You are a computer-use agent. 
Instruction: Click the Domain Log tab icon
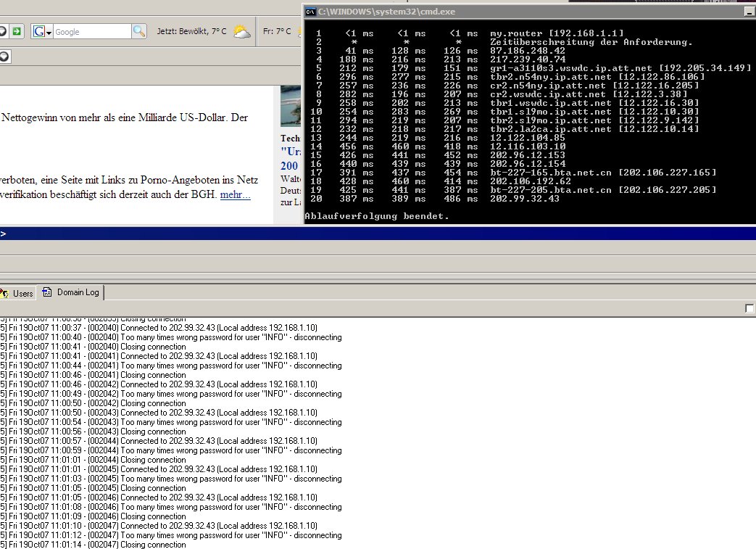pyautogui.click(x=48, y=292)
